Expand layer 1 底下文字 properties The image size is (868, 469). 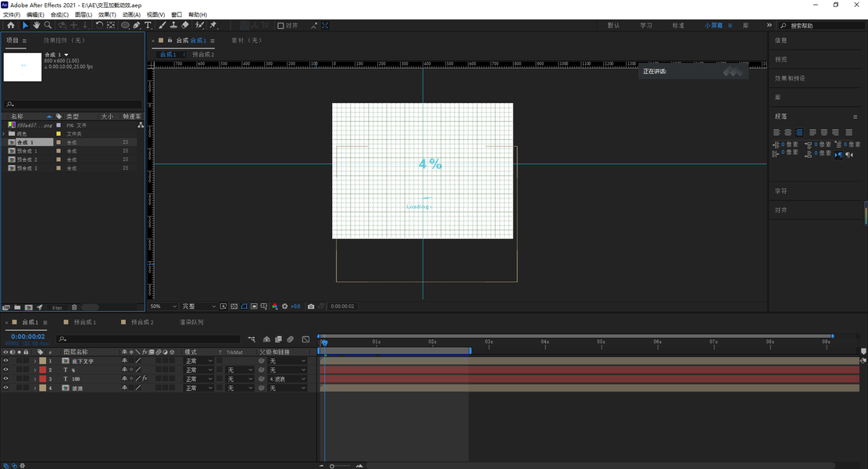point(35,361)
